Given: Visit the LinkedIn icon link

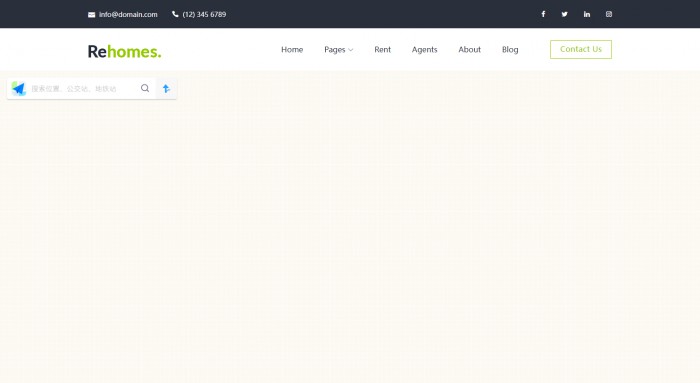Looking at the screenshot, I should coord(587,14).
